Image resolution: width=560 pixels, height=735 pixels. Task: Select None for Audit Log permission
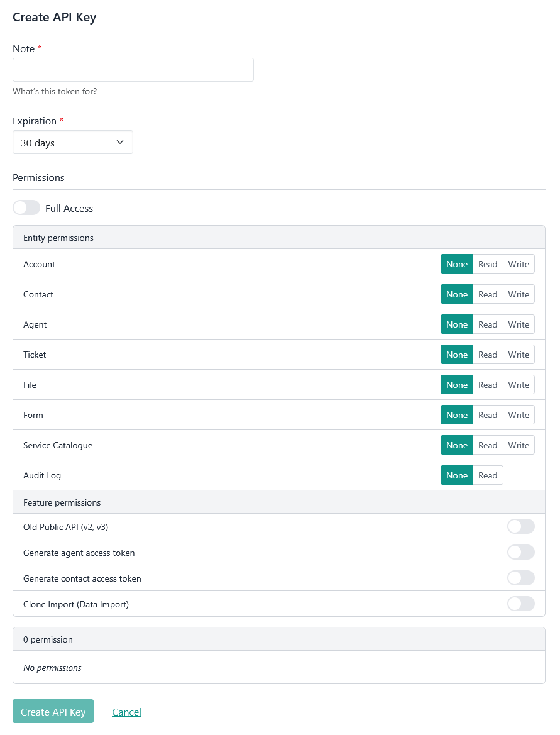[x=457, y=475]
